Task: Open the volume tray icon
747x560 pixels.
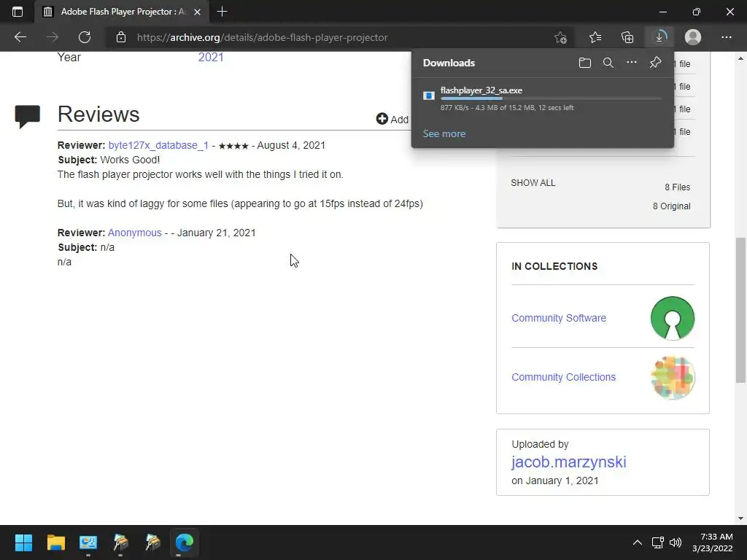Action: [676, 542]
